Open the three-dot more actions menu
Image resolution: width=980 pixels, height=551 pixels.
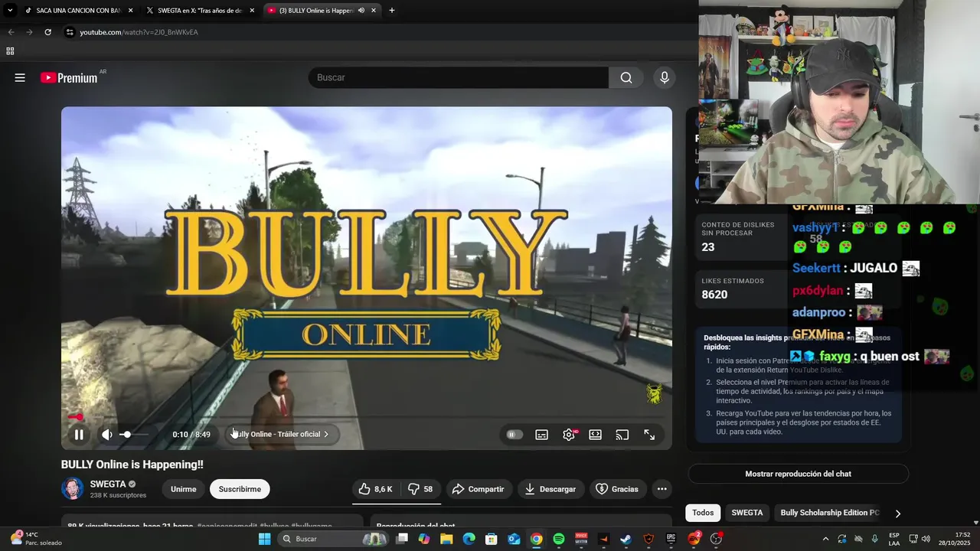coord(661,489)
